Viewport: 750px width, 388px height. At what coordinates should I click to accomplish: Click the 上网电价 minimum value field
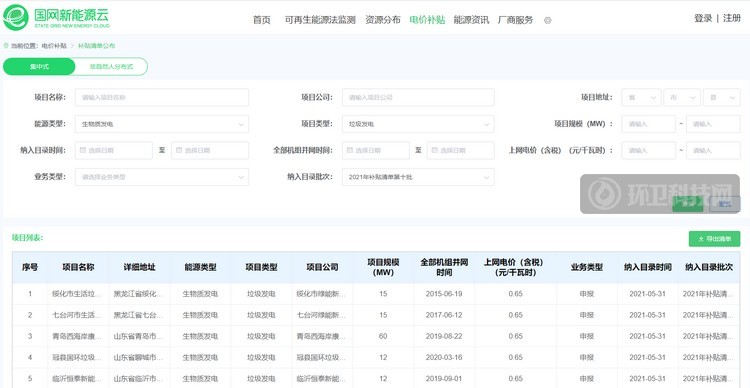[x=649, y=151]
